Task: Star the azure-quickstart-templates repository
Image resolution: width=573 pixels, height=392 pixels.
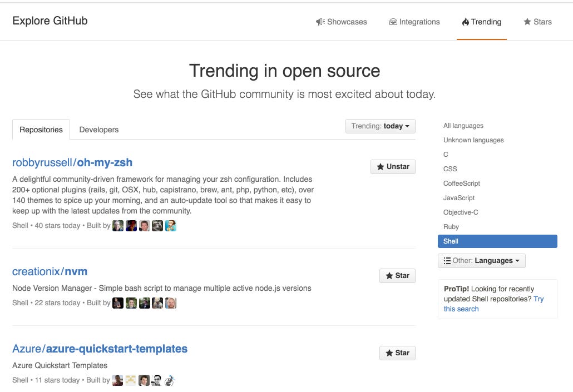Action: (397, 353)
